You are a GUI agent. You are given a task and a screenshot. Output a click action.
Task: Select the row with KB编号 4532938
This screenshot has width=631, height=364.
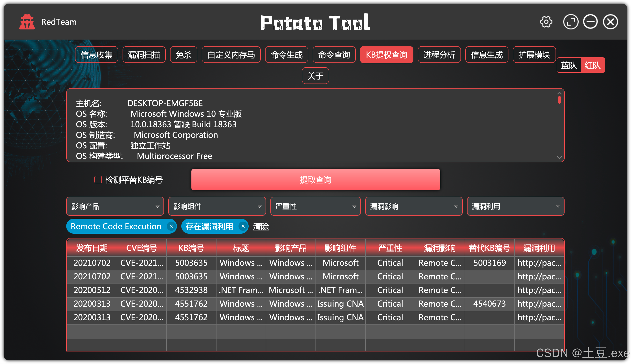pyautogui.click(x=191, y=290)
